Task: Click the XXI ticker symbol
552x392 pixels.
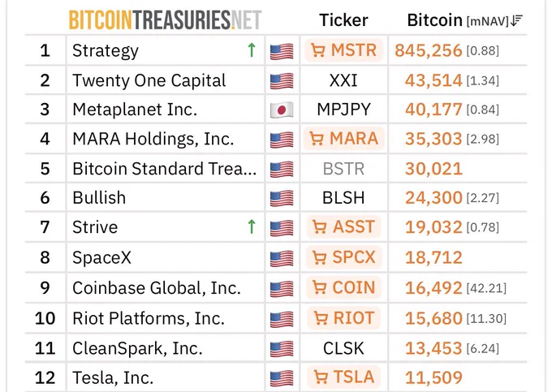Action: 343,81
